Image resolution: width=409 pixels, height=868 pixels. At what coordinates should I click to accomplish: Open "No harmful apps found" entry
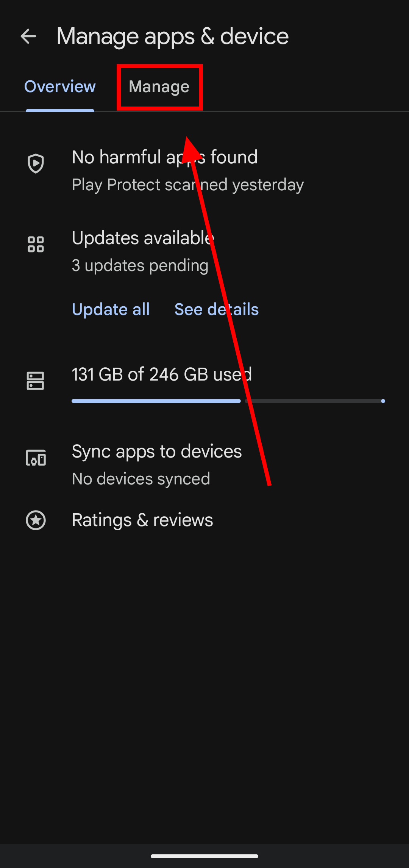(164, 157)
